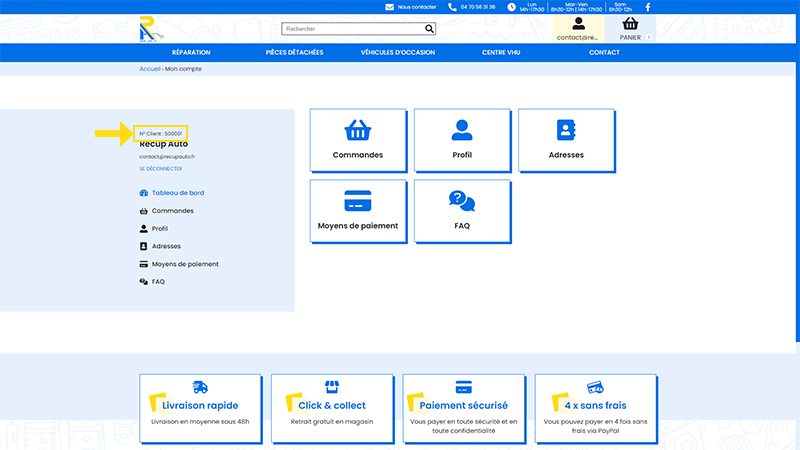Open the FAQ chat bubbles tile
Viewport: 800px width, 450px height.
[x=462, y=211]
